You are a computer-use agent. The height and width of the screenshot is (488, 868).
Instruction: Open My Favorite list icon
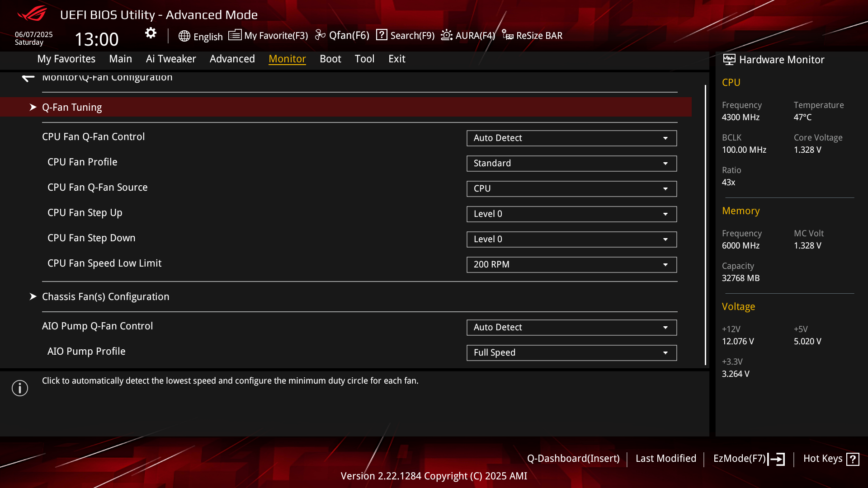click(x=235, y=35)
